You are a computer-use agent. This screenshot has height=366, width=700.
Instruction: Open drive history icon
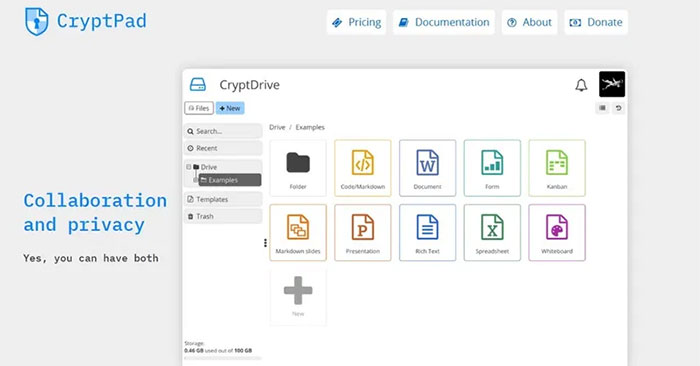(618, 108)
